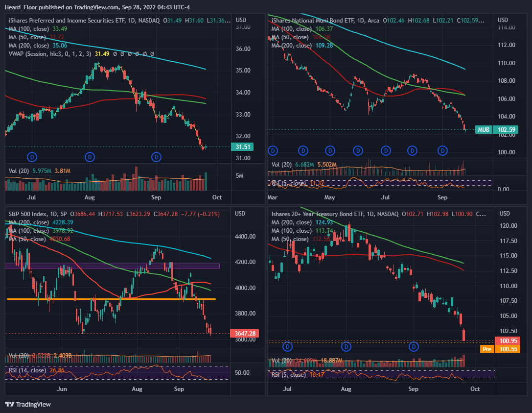Select MA (200, close) 35.06 indicator legend
Screen dimensions: 532x413
click(x=38, y=46)
